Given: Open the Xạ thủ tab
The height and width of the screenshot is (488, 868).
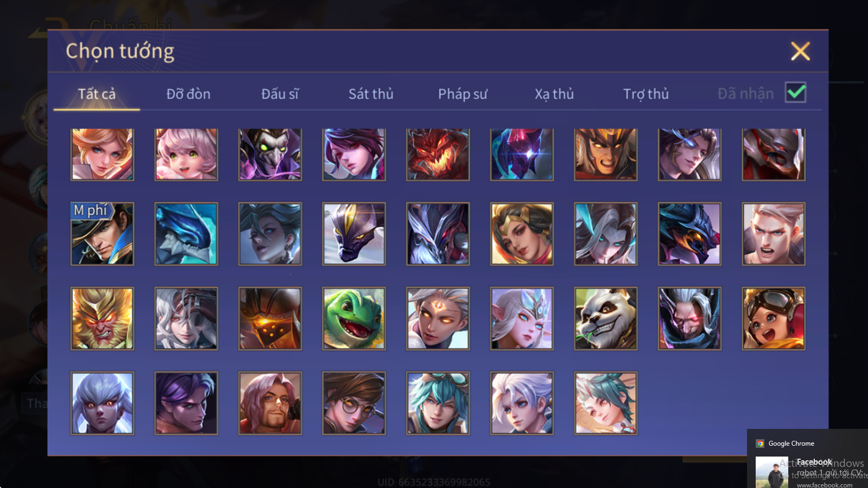Looking at the screenshot, I should (x=554, y=94).
